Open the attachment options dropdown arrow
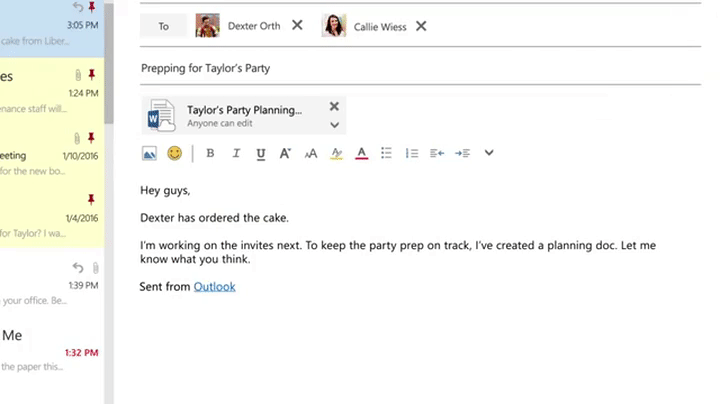The image size is (720, 404). (x=335, y=125)
